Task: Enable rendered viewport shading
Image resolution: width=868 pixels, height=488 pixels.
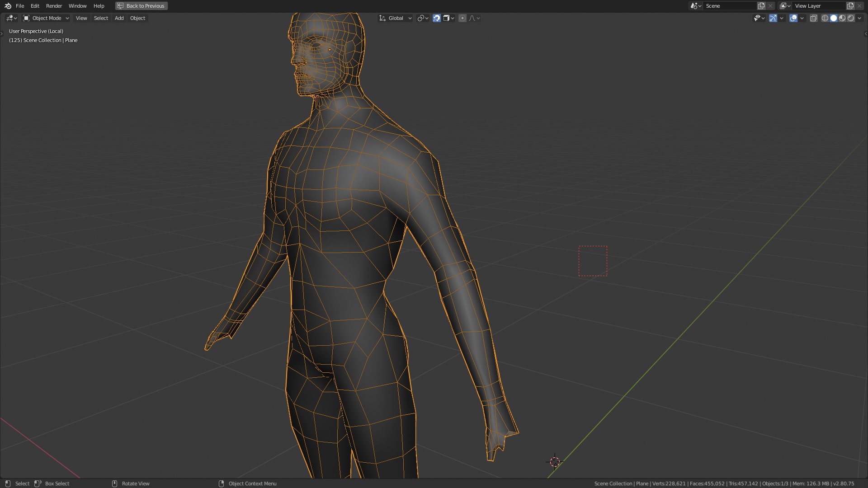Action: point(851,18)
